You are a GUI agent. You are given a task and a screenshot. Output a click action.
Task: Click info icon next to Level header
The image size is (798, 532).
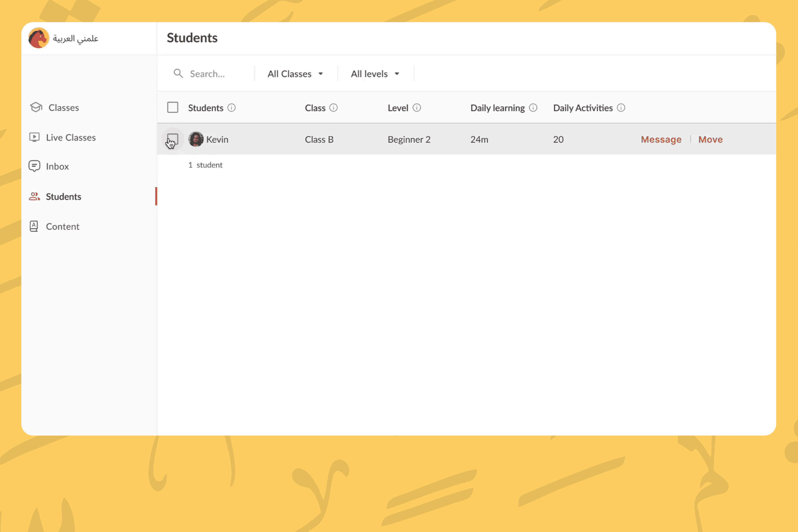(417, 108)
